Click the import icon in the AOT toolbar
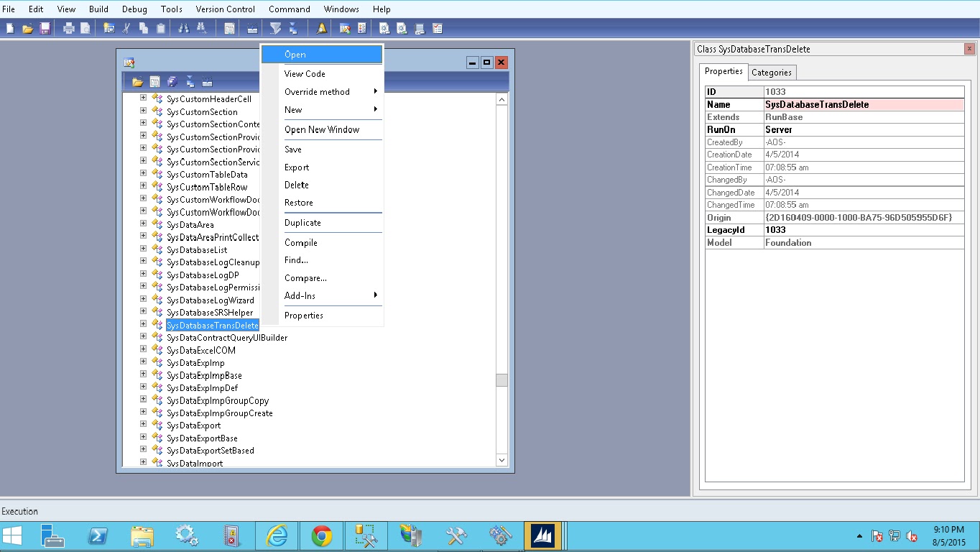Viewport: 980px width, 552px height. [x=208, y=81]
